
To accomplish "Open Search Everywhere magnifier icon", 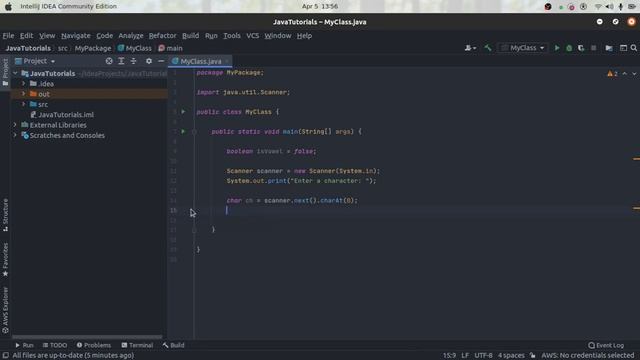I will point(634,48).
